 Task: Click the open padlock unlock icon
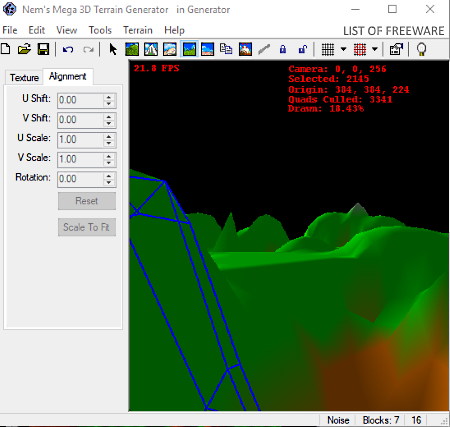(x=302, y=49)
